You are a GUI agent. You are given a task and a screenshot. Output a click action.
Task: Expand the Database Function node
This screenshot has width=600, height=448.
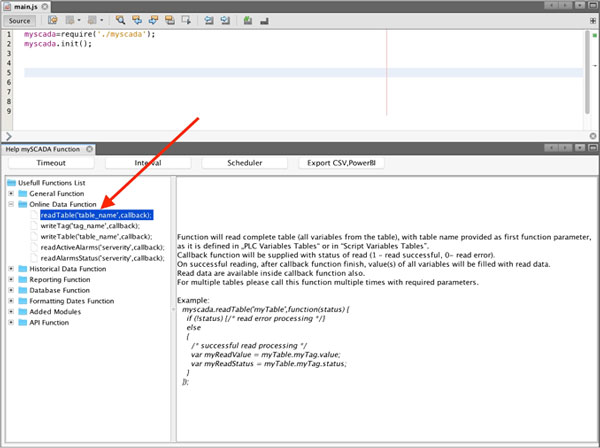tap(11, 290)
